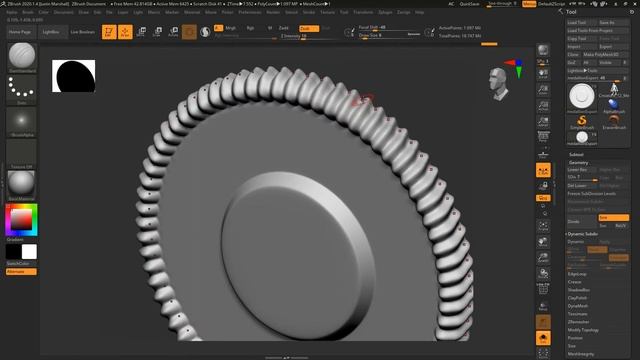Toggle Edit mode button

(x=109, y=32)
